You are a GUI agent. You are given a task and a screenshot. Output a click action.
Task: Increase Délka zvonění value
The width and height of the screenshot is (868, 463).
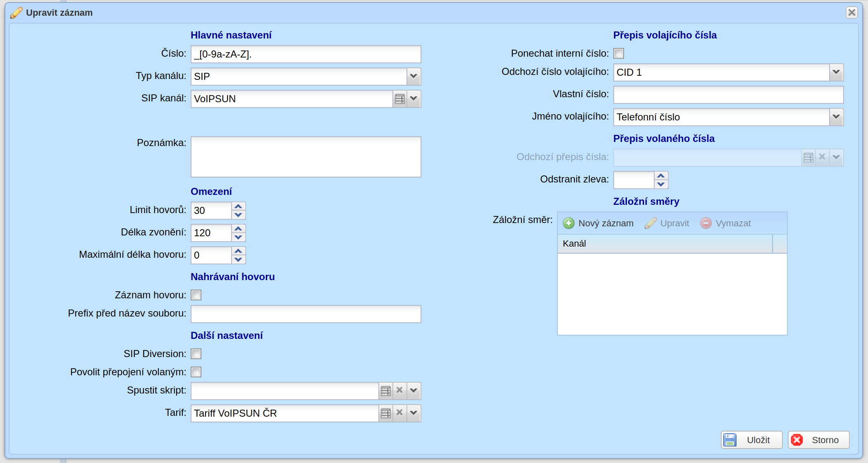pos(238,228)
